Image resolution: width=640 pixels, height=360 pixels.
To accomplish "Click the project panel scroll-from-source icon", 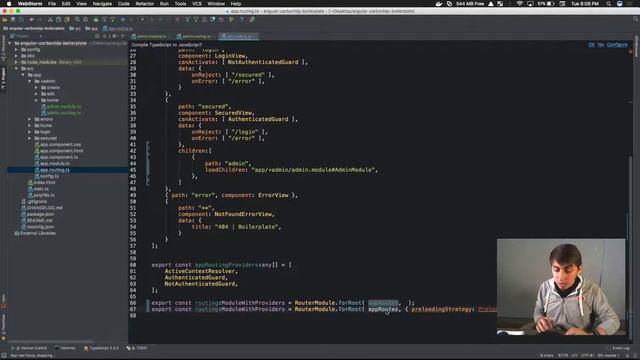I will 97,36.
